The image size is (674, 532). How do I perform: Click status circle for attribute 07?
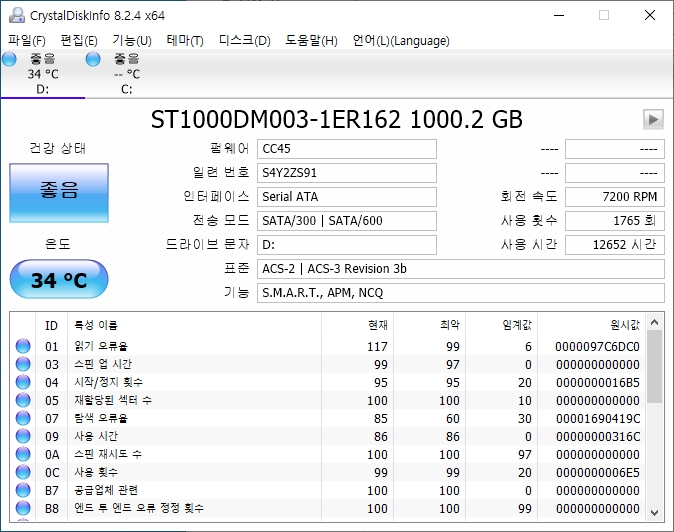click(23, 419)
